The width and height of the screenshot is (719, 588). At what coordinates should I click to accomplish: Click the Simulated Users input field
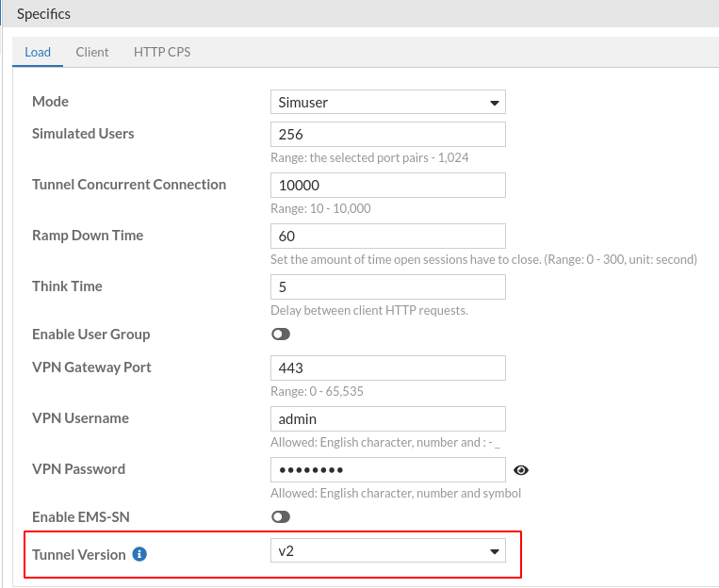pyautogui.click(x=387, y=134)
